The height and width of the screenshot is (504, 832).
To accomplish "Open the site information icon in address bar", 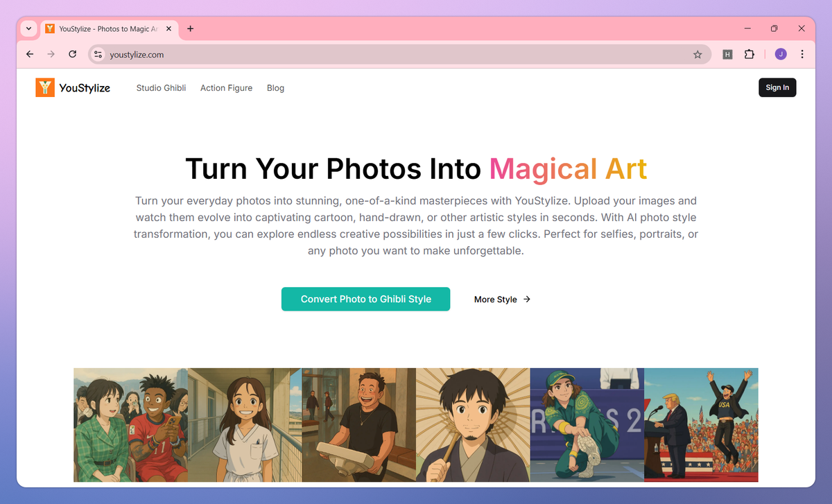I will [x=98, y=54].
